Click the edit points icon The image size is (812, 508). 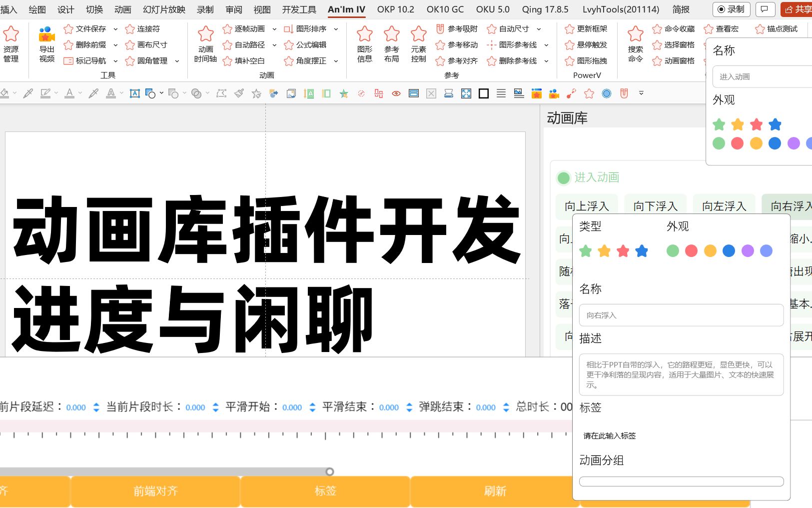tap(221, 93)
